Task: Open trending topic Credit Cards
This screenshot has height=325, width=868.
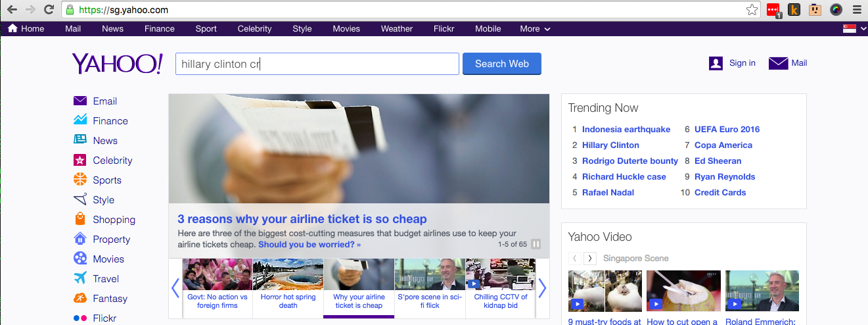Action: pos(720,193)
